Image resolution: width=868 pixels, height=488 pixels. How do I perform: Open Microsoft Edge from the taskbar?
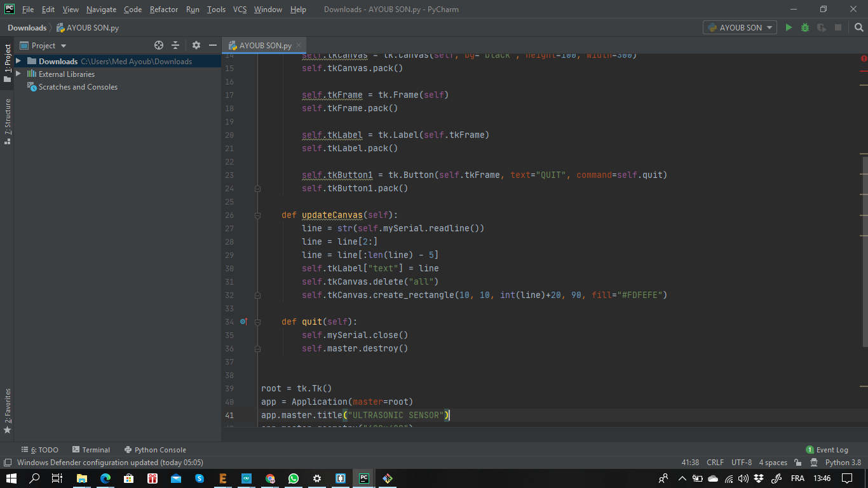click(x=105, y=478)
